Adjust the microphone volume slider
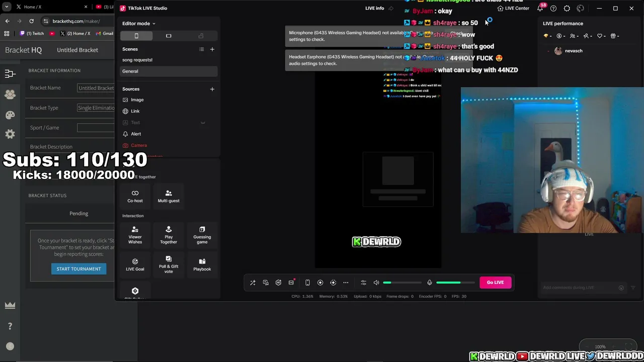The image size is (644, 362). (455, 283)
